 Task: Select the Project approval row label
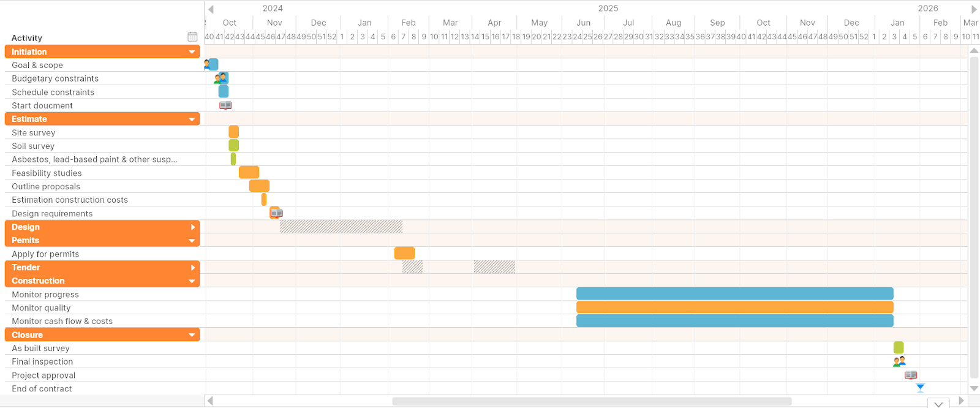coord(43,375)
